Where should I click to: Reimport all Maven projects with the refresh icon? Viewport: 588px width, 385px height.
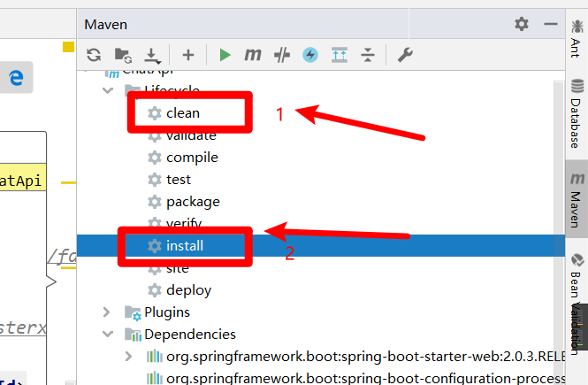(x=94, y=55)
